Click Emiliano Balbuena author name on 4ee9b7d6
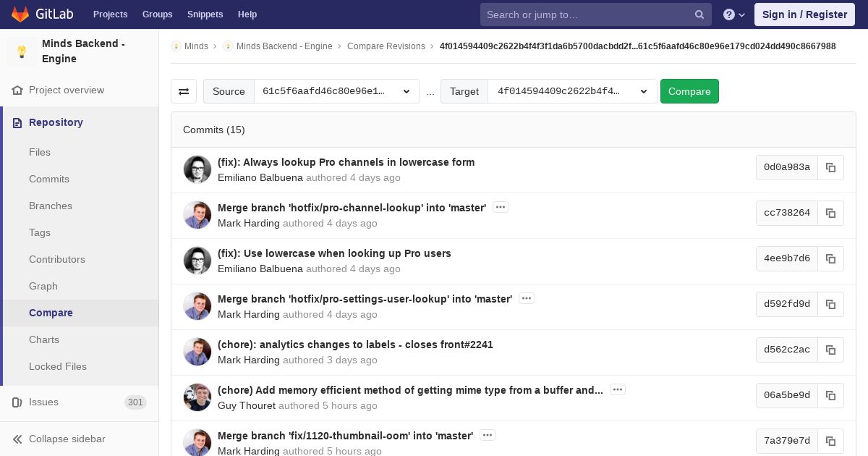This screenshot has height=456, width=868. click(260, 269)
